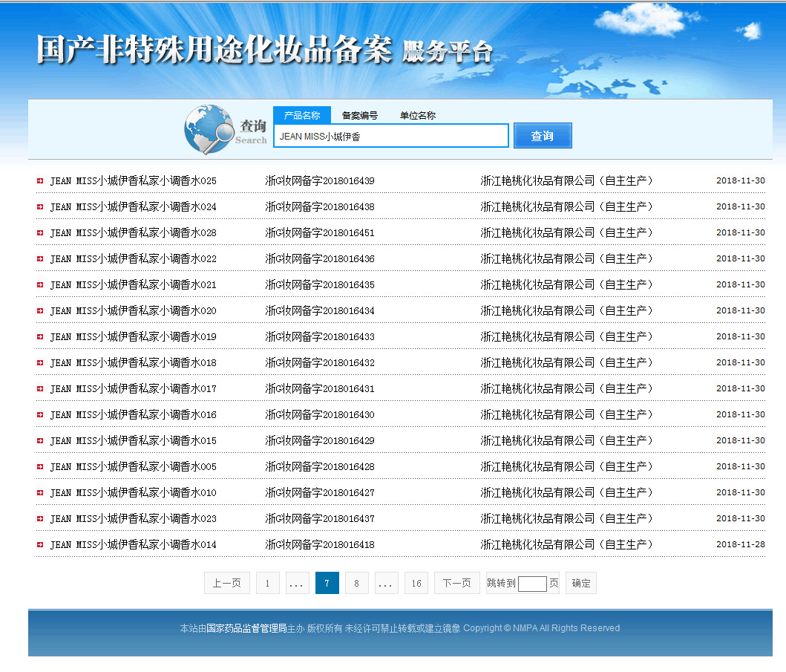Click the red icon next to 香水019
This screenshot has height=672, width=786.
point(39,336)
